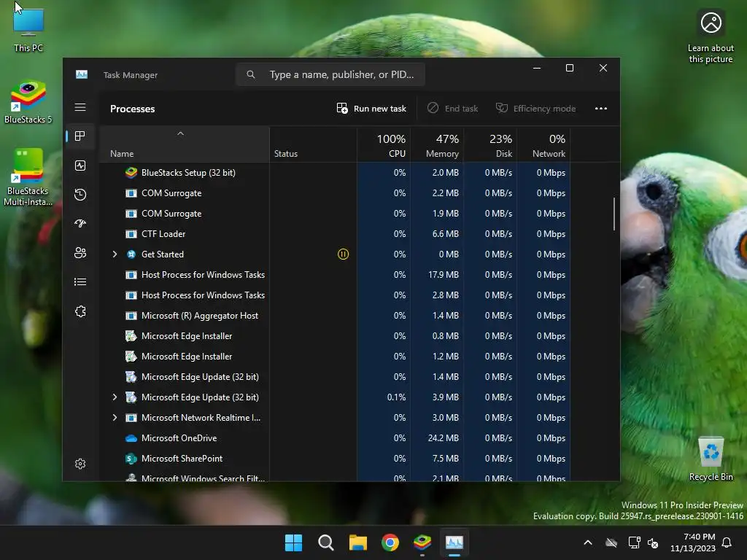This screenshot has width=747, height=560.
Task: Click the Get Started process icon
Action: 131,254
